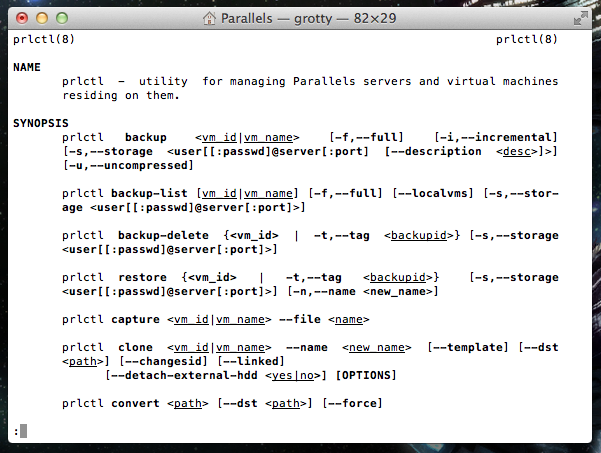The height and width of the screenshot is (453, 601).
Task: Click the bold word 'backup' in synopsis
Action: point(146,138)
